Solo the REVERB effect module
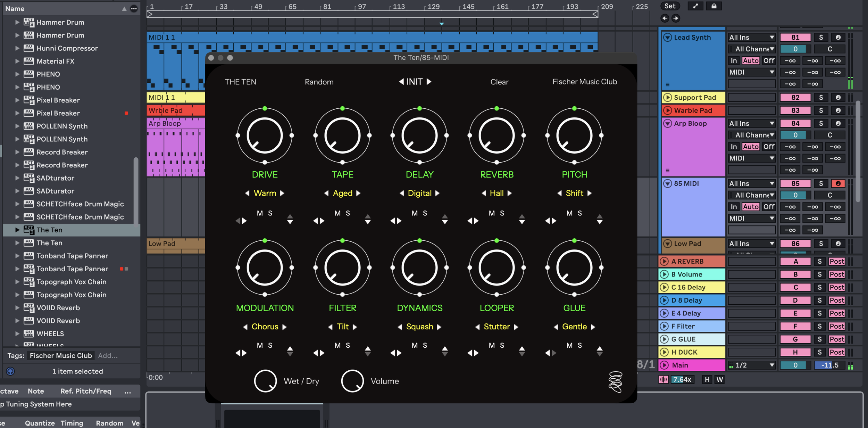 pyautogui.click(x=502, y=213)
